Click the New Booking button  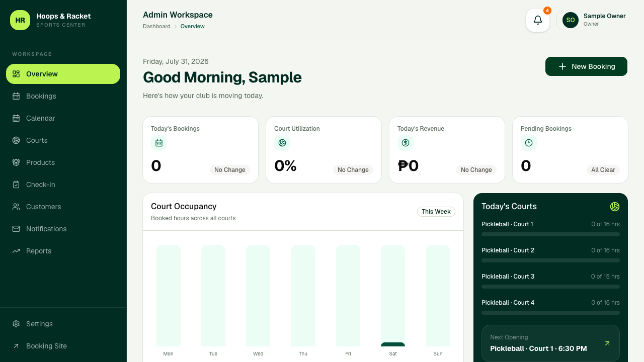pos(586,66)
